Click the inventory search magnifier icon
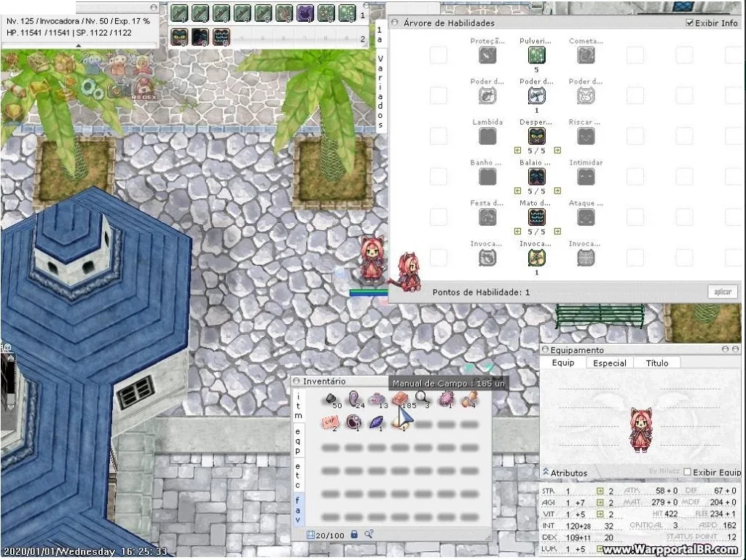This screenshot has height=560, width=746. pyautogui.click(x=369, y=535)
